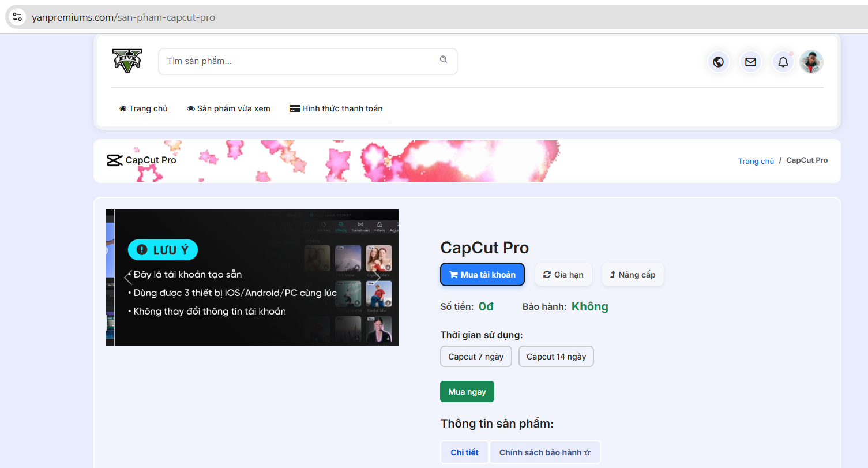Open the globe language selector

719,62
